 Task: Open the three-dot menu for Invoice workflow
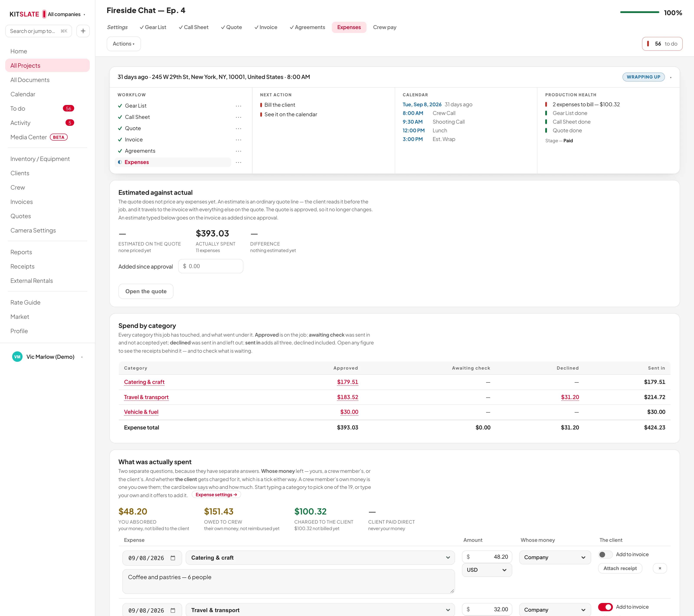pos(238,139)
